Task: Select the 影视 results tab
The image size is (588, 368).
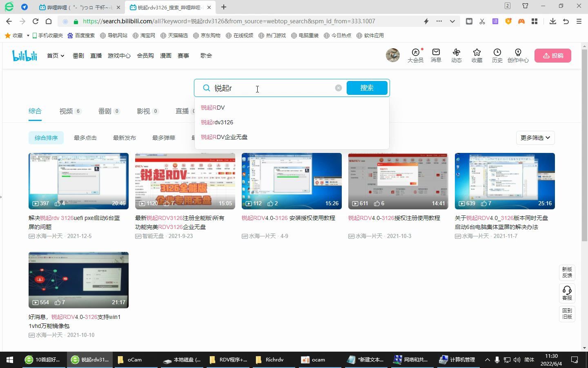Action: (147, 111)
